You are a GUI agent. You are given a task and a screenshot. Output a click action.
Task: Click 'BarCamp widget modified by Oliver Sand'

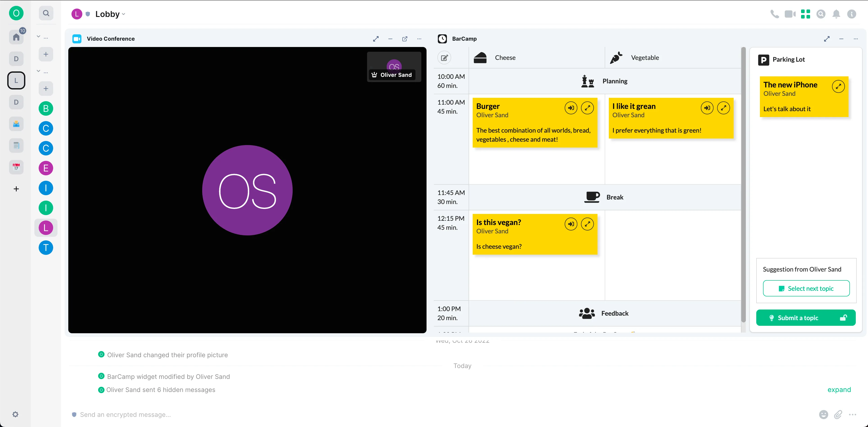pyautogui.click(x=168, y=377)
